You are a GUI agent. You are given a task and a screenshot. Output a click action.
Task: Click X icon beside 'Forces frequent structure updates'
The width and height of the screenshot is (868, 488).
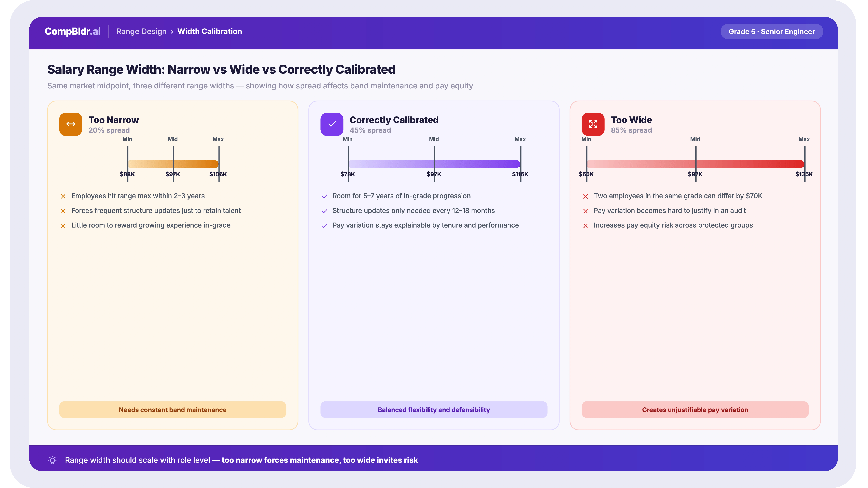click(63, 211)
